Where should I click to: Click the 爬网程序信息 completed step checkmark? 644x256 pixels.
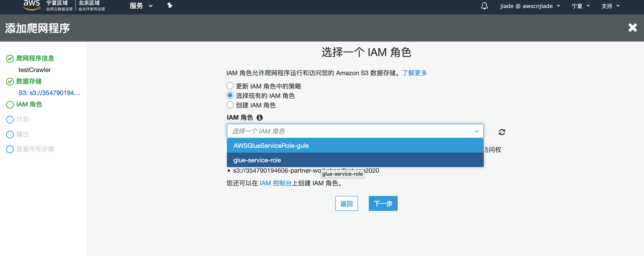10,59
